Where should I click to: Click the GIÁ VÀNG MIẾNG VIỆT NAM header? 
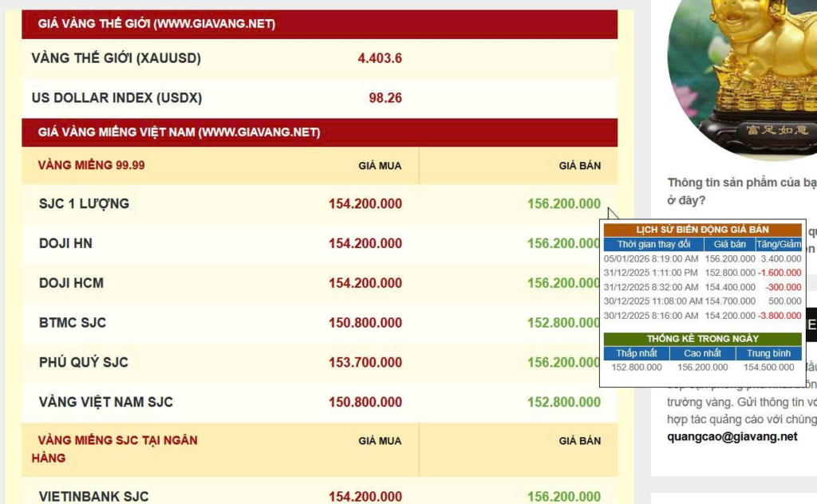[x=179, y=132]
